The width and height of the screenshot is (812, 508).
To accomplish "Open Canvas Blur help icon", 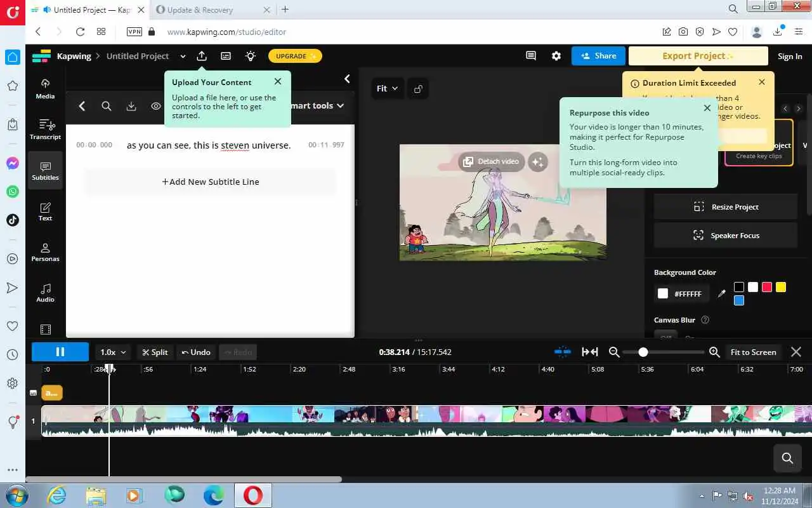I will coord(705,320).
